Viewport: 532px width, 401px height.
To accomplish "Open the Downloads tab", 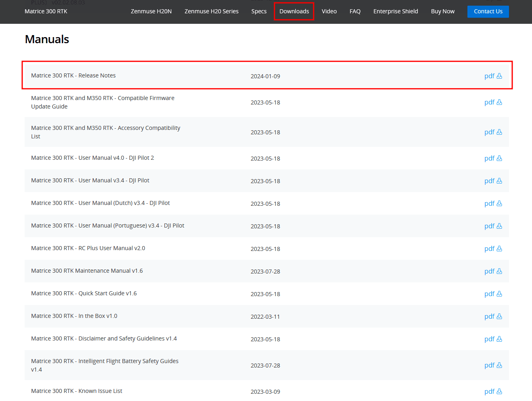I will (294, 11).
